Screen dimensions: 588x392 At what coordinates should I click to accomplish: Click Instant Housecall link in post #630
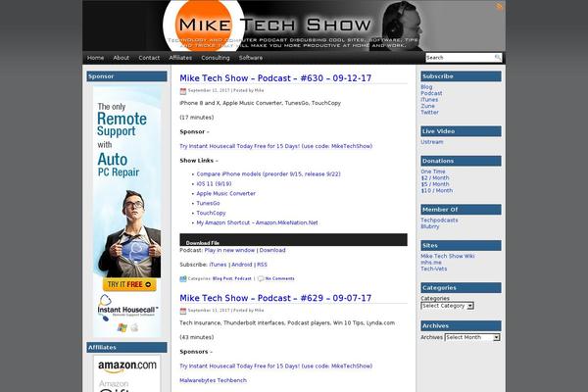[x=276, y=146]
